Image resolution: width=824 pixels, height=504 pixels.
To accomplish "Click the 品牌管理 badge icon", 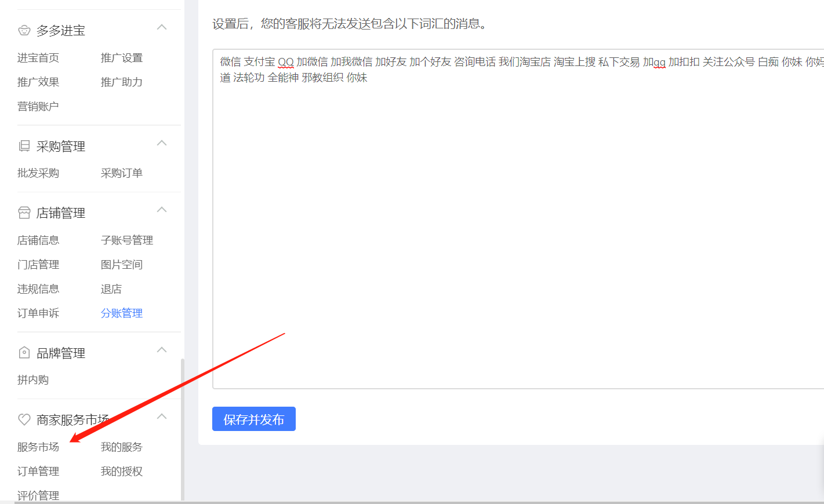I will pyautogui.click(x=24, y=352).
